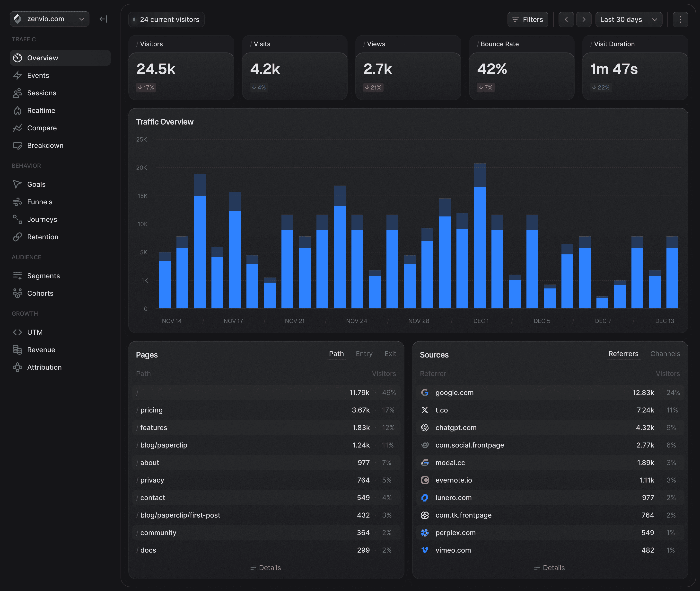This screenshot has width=700, height=591.
Task: Open the three-dot overflow menu
Action: tap(680, 19)
